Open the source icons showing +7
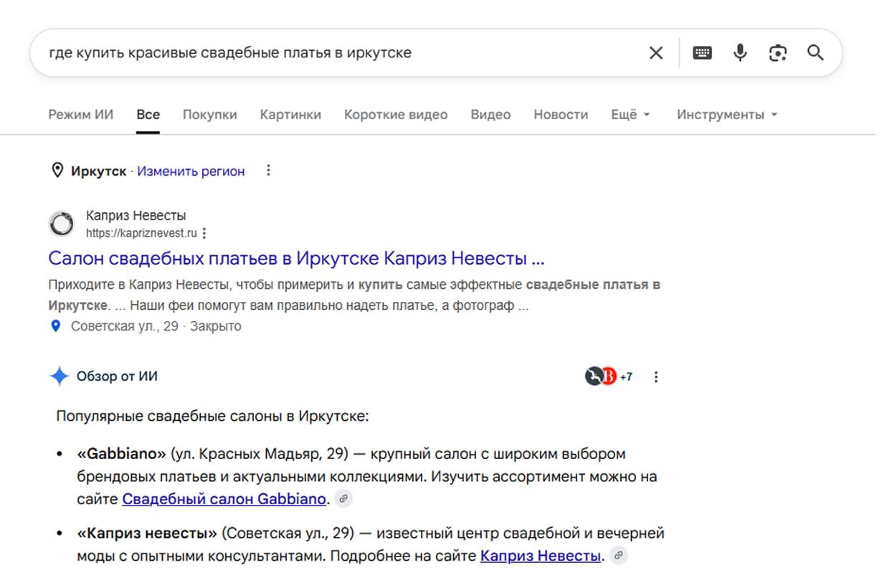Viewport: 892px width, 588px height. (608, 376)
